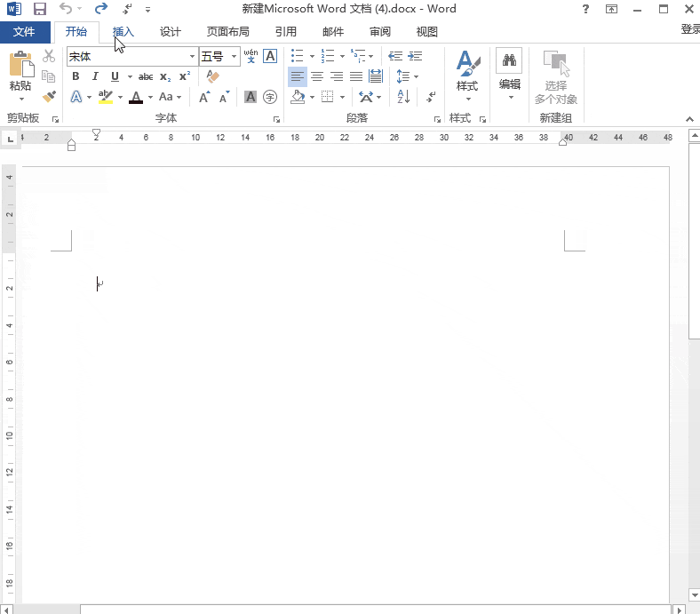The image size is (700, 614).
Task: Switch to the 审阅 Review tab
Action: coord(380,32)
